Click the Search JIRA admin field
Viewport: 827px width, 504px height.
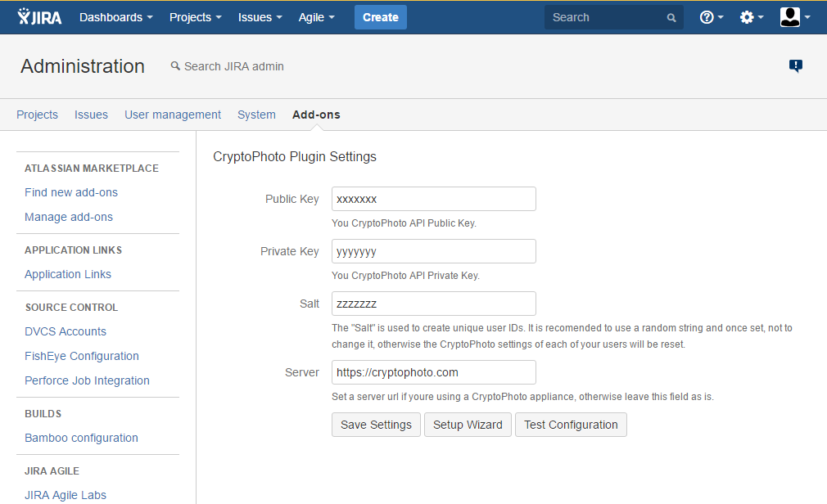coord(233,66)
